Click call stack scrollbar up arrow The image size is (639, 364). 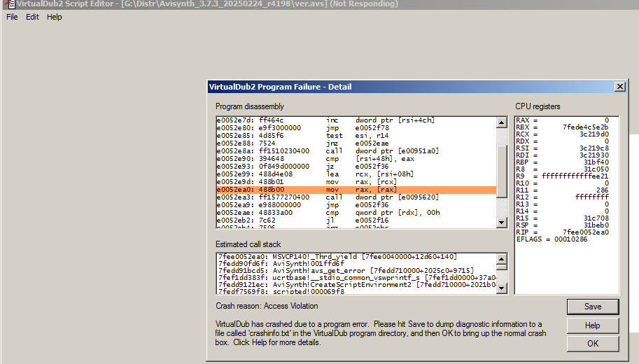point(502,259)
